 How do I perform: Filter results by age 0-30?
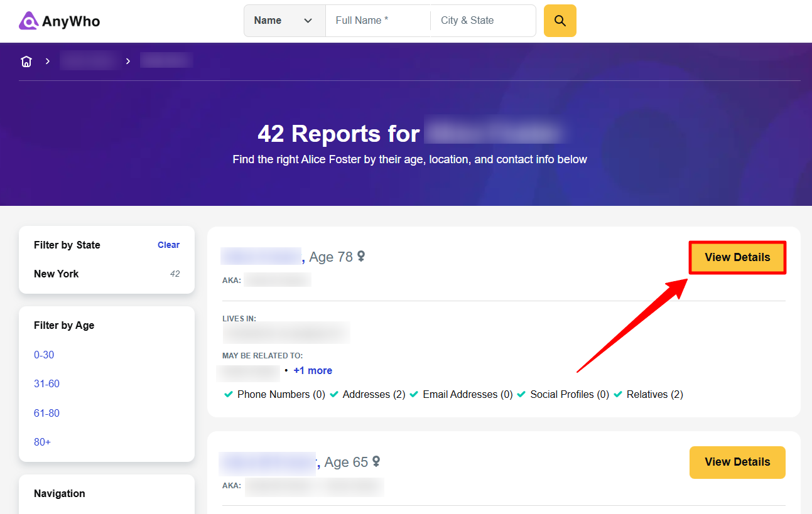[x=44, y=355]
